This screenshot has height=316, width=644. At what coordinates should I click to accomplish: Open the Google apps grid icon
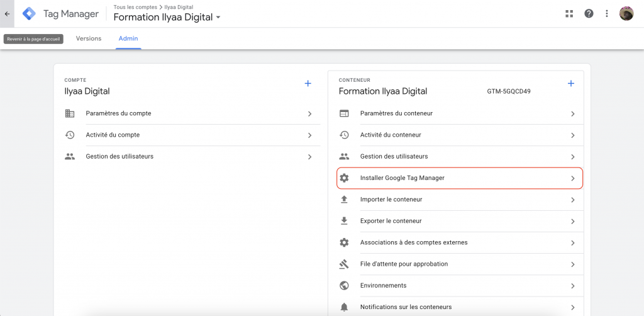coord(569,14)
